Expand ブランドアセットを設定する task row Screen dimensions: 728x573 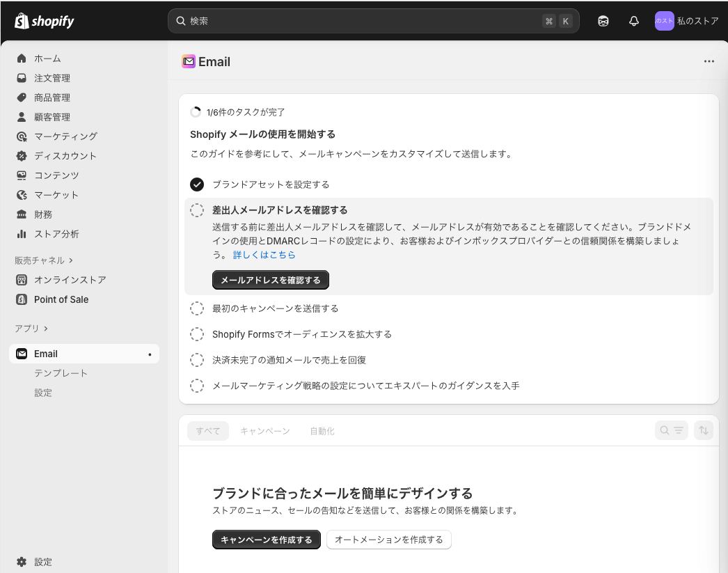pos(271,185)
